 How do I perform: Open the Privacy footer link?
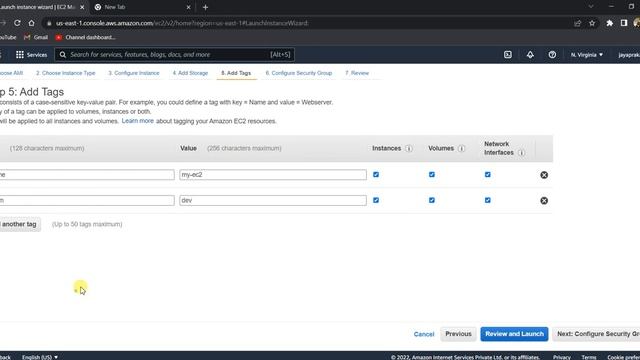point(562,357)
